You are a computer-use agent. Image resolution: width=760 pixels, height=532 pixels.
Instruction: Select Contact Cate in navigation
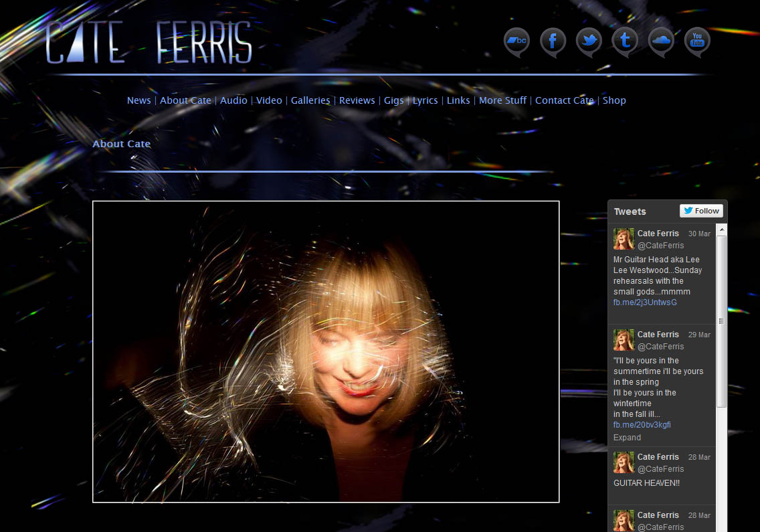coord(564,100)
